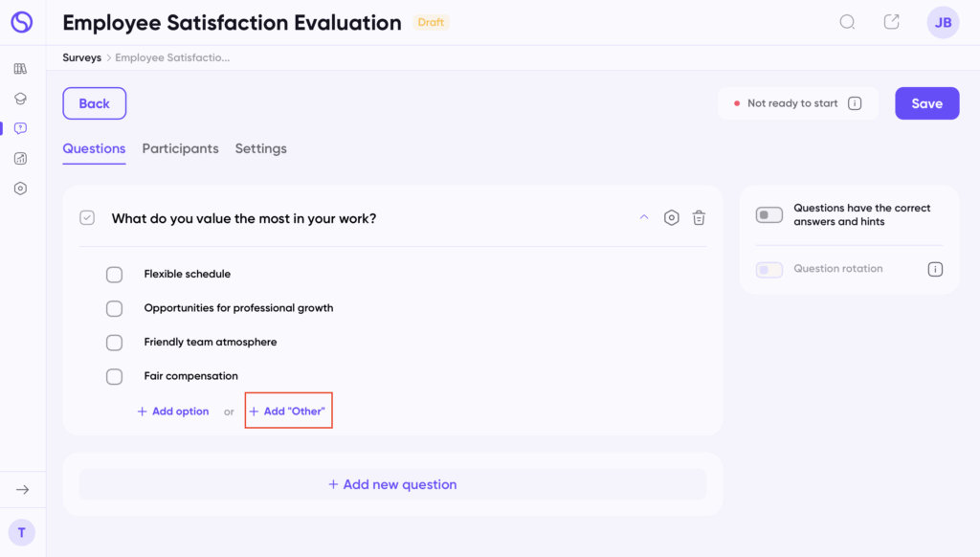Click the Surveys breadcrumb link
This screenshot has height=557, width=980.
point(82,57)
